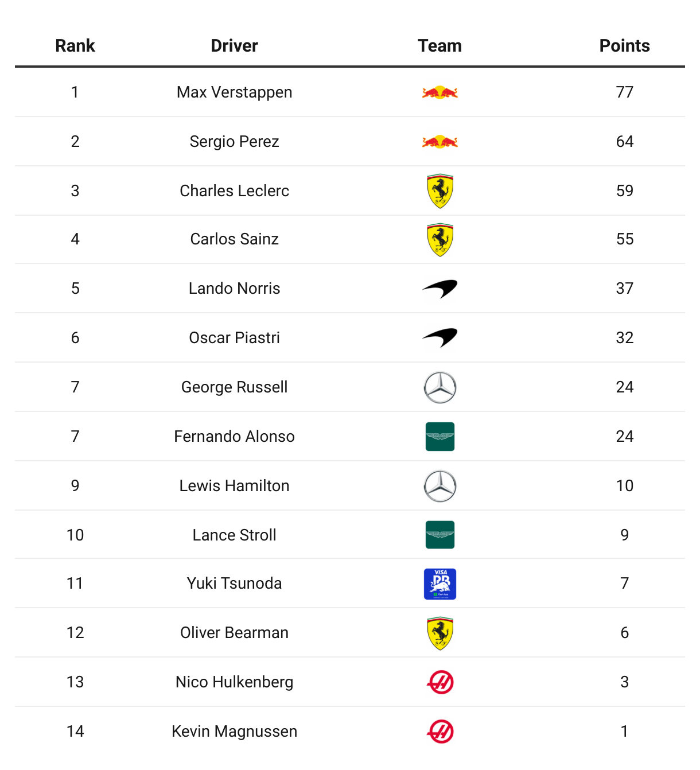The width and height of the screenshot is (700, 770).
Task: Sort by the Points column header
Action: 624,46
